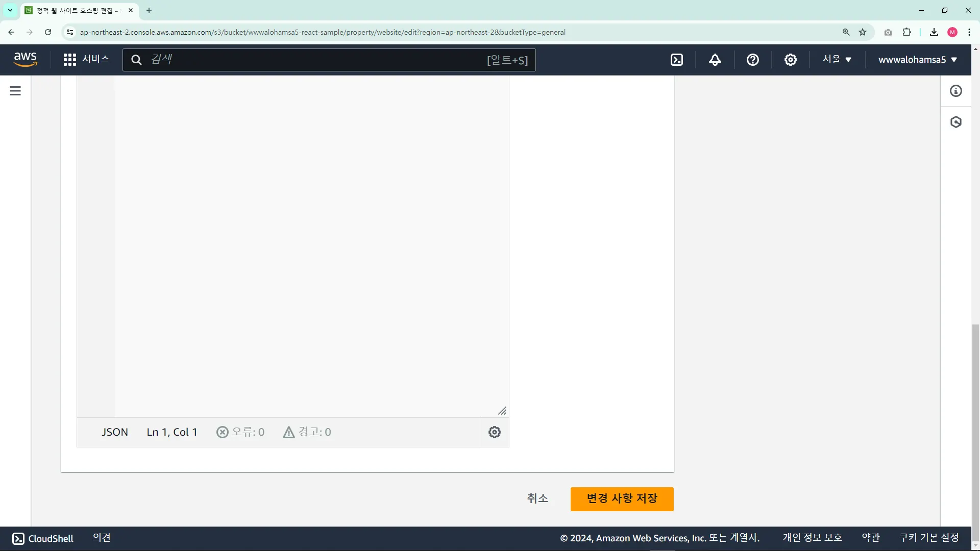Click the 변경 사항 저장 save button
The image size is (980, 551).
click(x=622, y=498)
